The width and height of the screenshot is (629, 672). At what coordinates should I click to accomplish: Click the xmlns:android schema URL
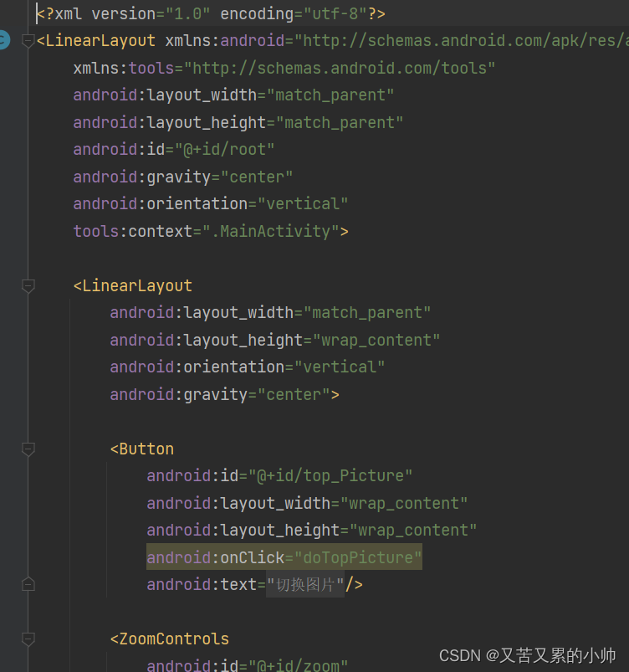(461, 41)
